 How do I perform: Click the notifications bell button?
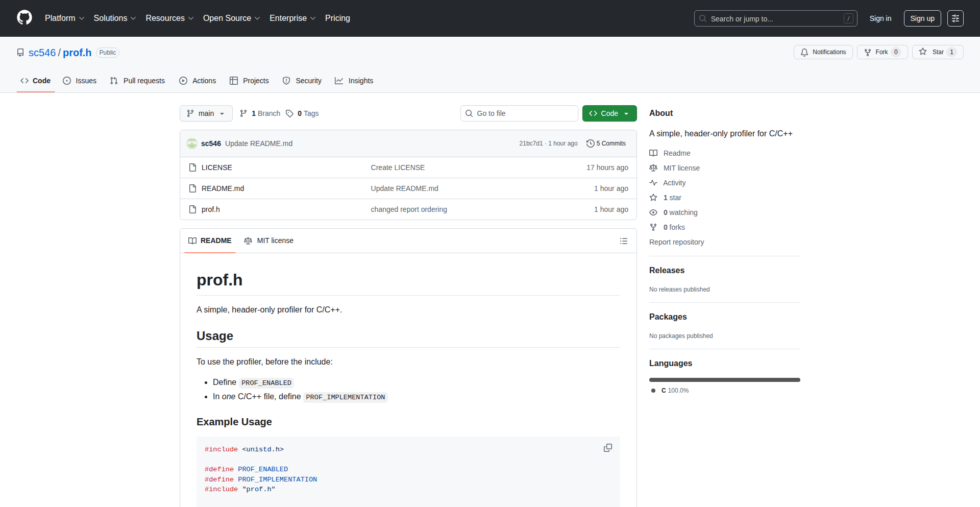823,52
